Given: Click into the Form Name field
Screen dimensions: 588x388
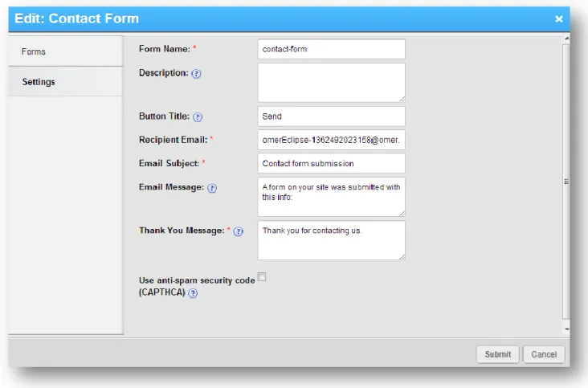Looking at the screenshot, I should point(332,49).
